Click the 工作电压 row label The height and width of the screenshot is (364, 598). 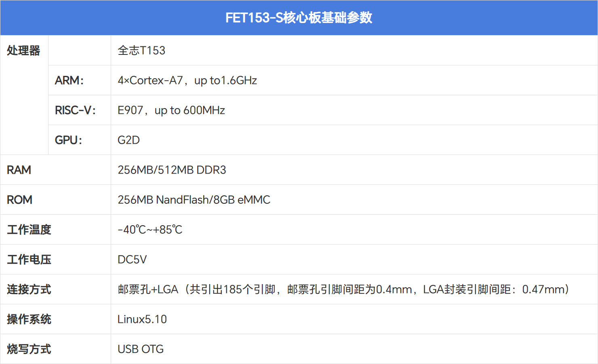tap(29, 259)
